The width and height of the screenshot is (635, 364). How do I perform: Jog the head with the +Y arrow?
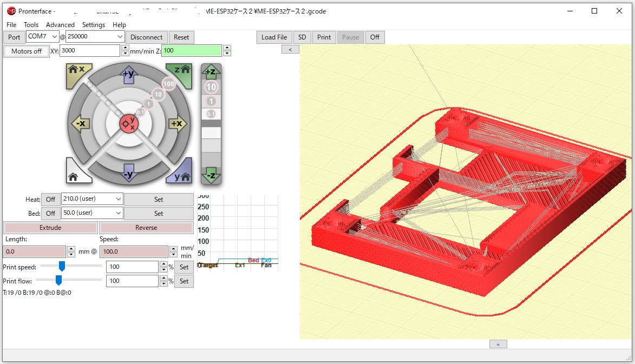128,75
